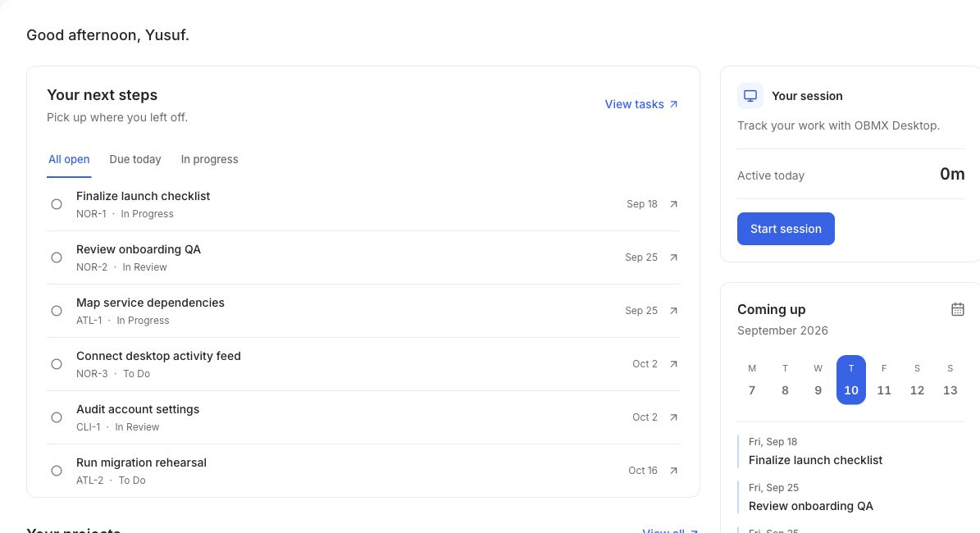Image resolution: width=980 pixels, height=533 pixels.
Task: Open the View tasks link
Action: (641, 104)
